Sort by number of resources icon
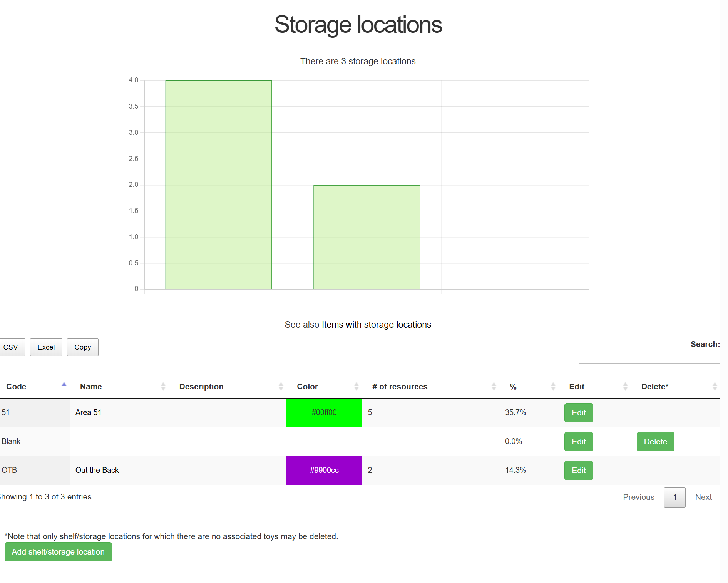This screenshot has height=583, width=728. [494, 386]
